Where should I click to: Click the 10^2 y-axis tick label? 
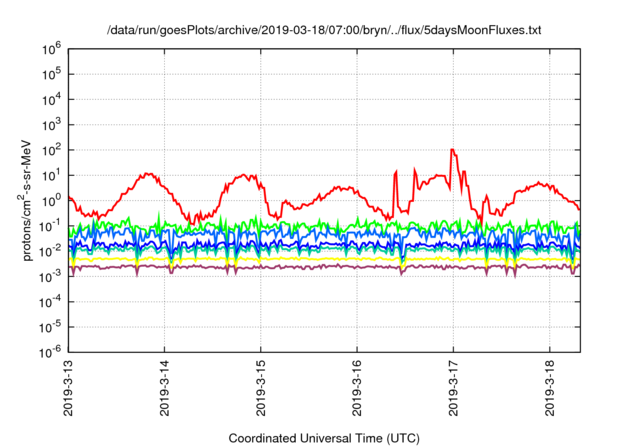pyautogui.click(x=51, y=150)
